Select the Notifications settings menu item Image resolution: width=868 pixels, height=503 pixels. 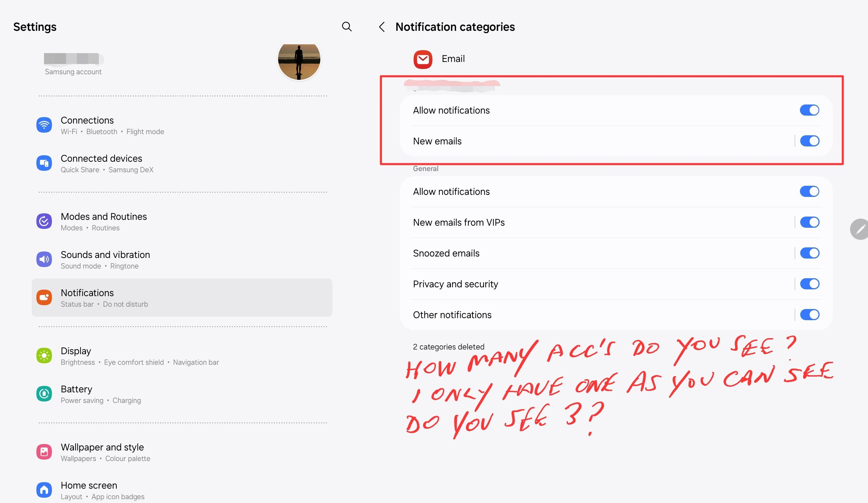point(182,298)
